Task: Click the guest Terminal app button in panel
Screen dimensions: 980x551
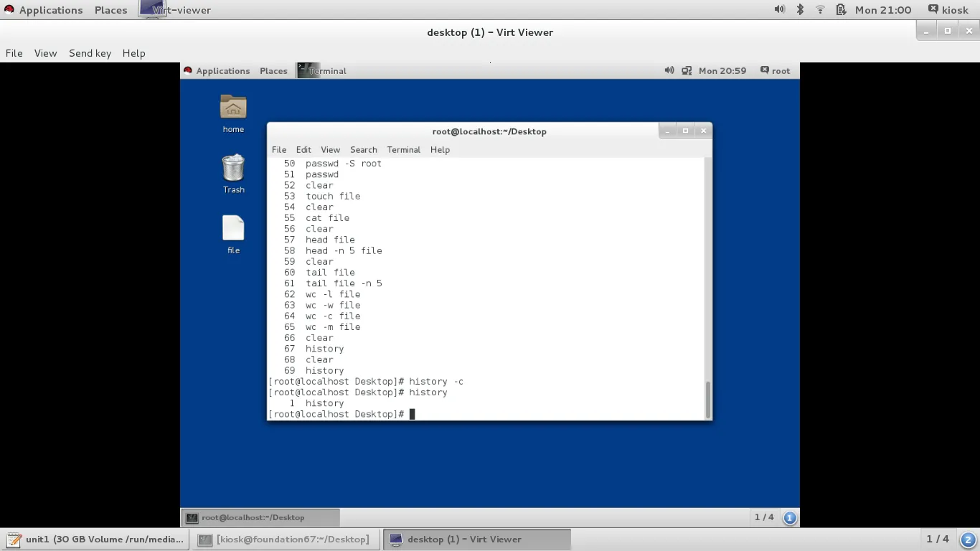Action: [x=322, y=70]
